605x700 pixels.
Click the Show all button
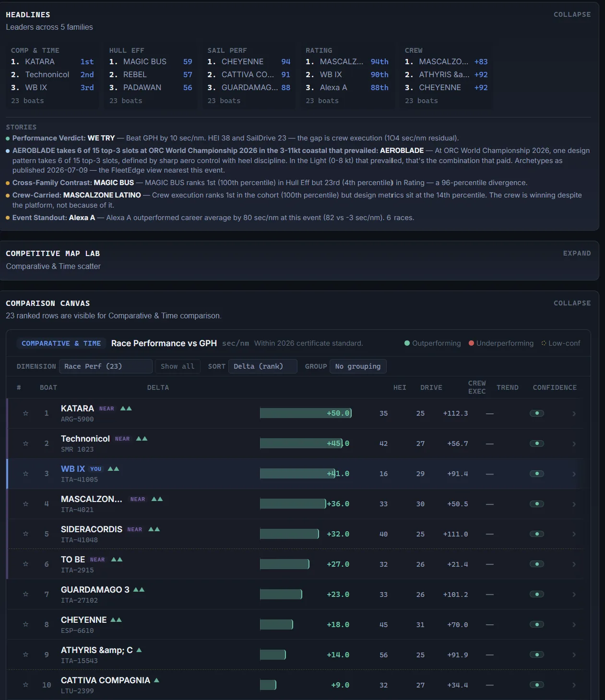[x=178, y=366]
